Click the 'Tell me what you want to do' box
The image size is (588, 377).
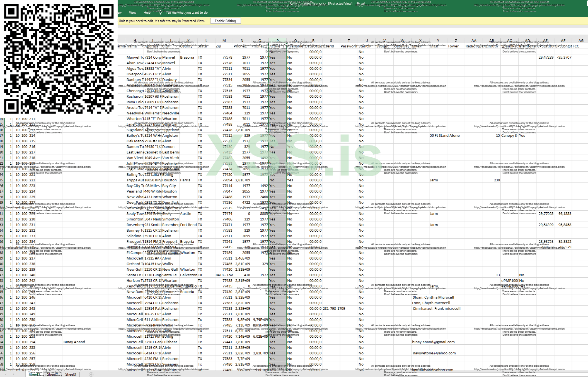(187, 13)
